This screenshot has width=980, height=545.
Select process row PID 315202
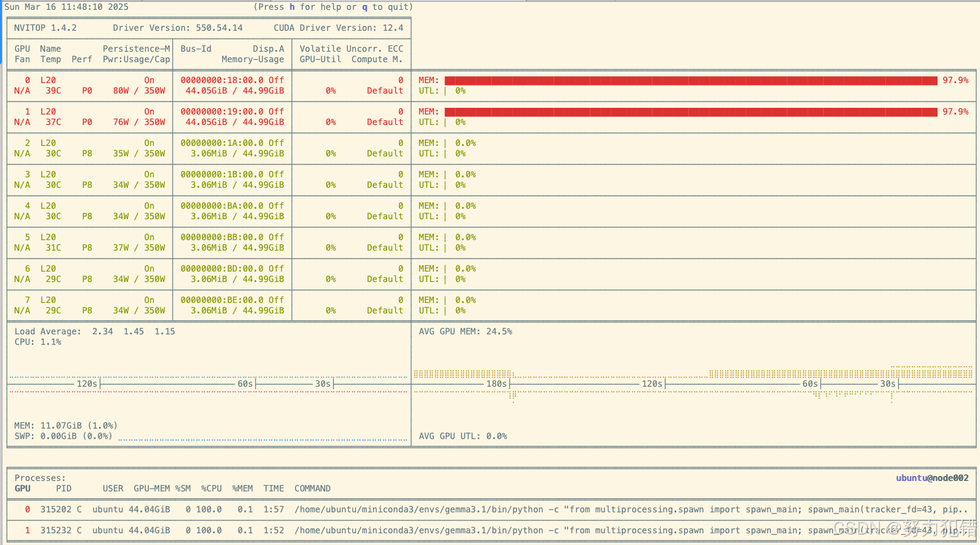(491, 509)
